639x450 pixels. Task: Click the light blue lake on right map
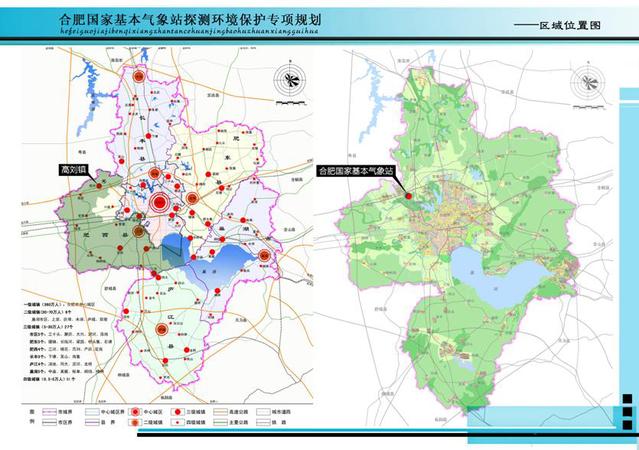click(478, 273)
